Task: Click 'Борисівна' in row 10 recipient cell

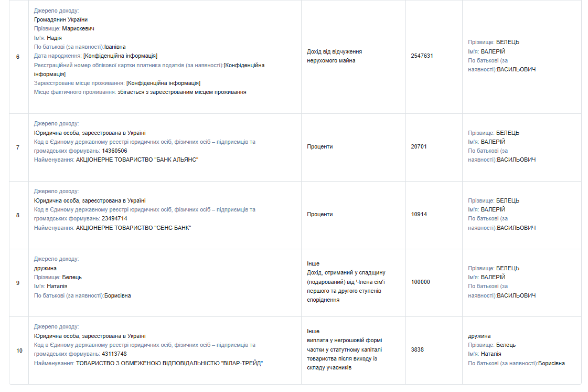Action: coord(551,364)
